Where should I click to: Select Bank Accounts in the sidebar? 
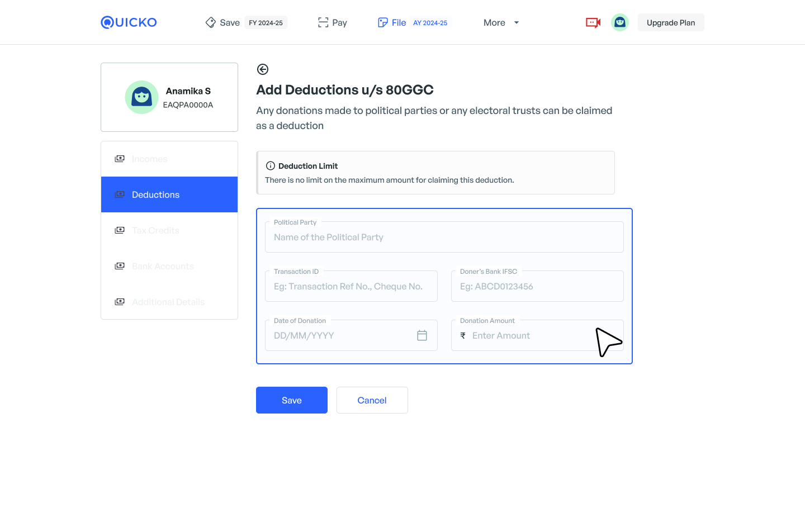[163, 267]
